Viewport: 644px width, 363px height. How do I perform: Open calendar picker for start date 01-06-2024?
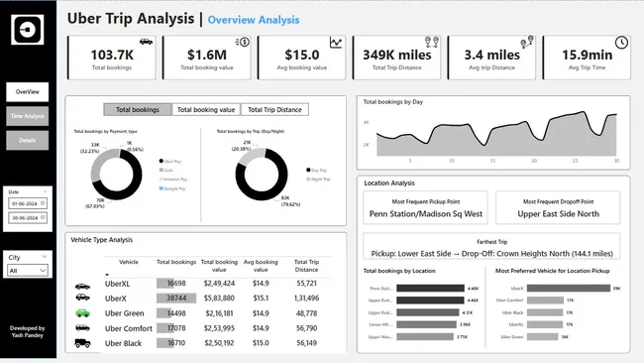tap(43, 203)
